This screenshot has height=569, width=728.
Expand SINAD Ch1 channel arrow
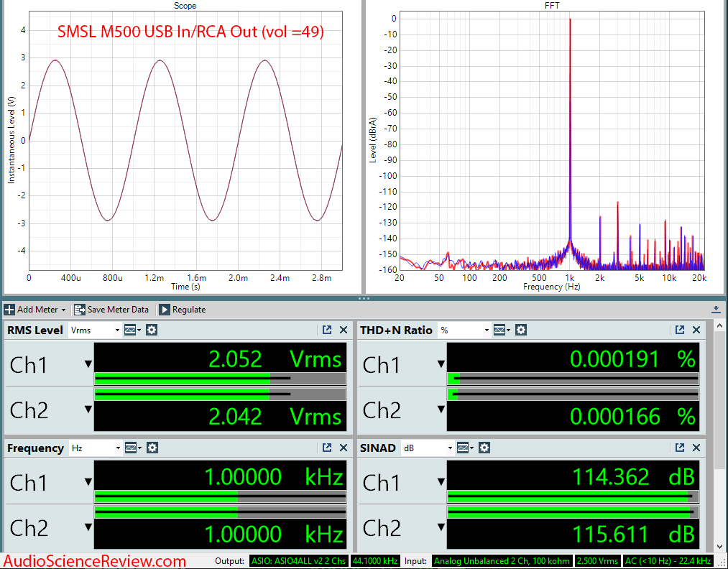441,482
